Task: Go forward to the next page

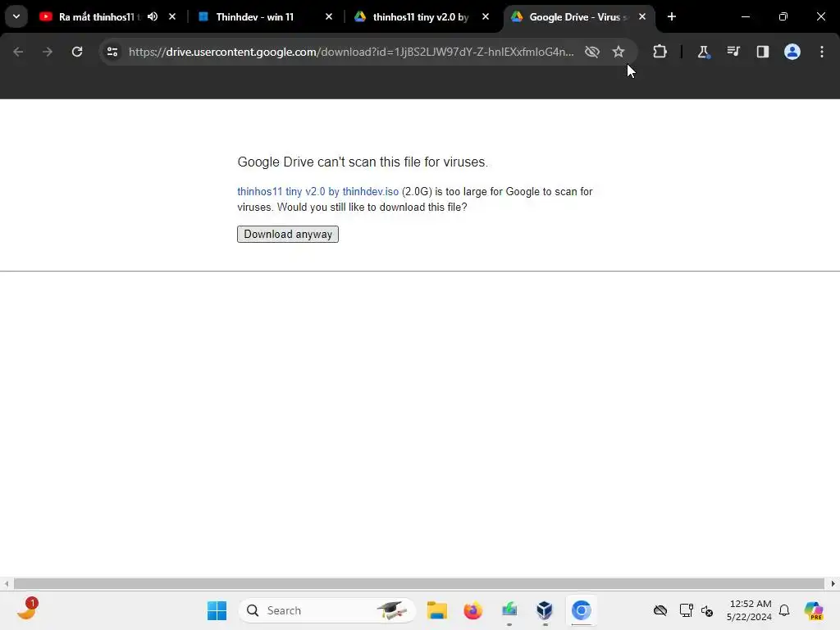Action: (48, 52)
